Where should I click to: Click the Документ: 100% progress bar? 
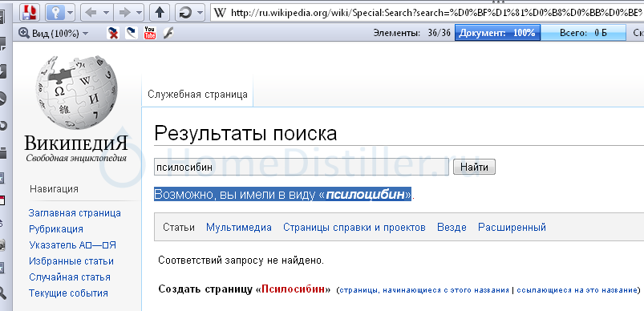click(x=497, y=33)
